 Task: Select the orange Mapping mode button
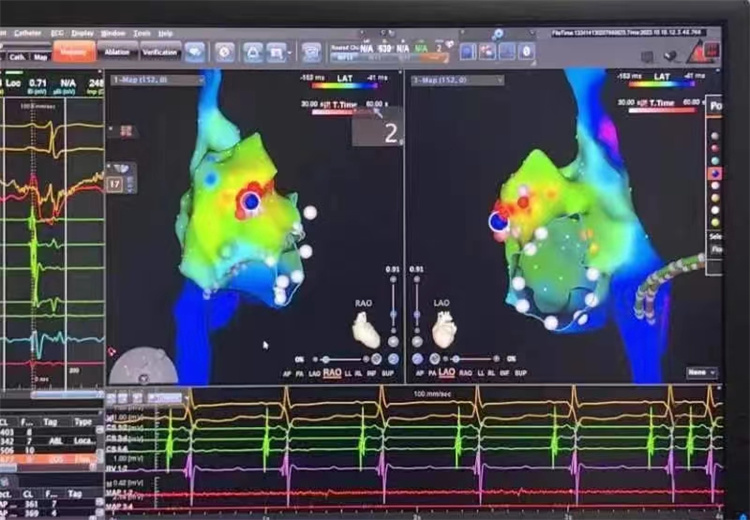(x=74, y=51)
